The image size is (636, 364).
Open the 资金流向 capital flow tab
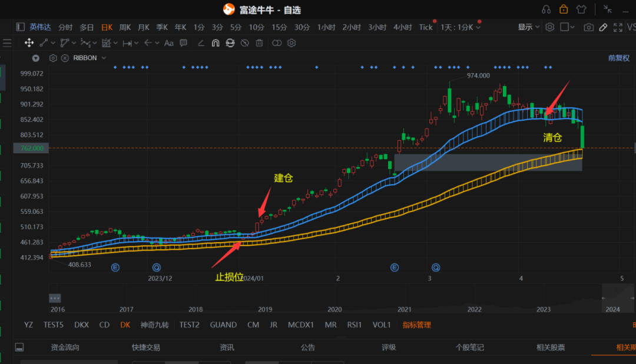click(x=65, y=348)
